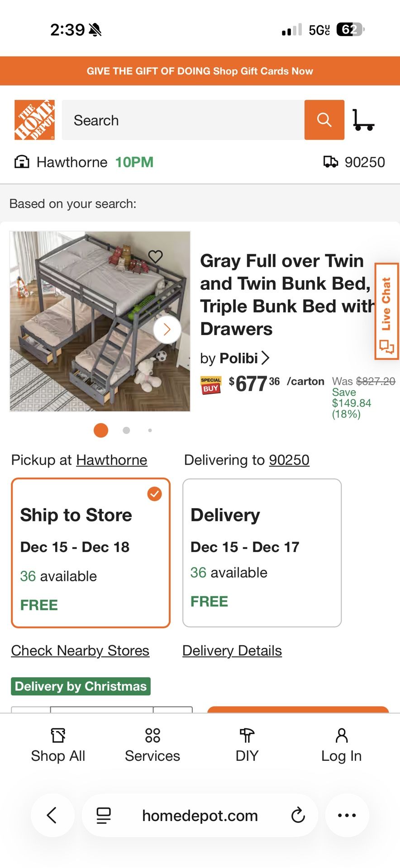Choose the Delivery fulfillment option
The width and height of the screenshot is (400, 868).
[x=262, y=552]
